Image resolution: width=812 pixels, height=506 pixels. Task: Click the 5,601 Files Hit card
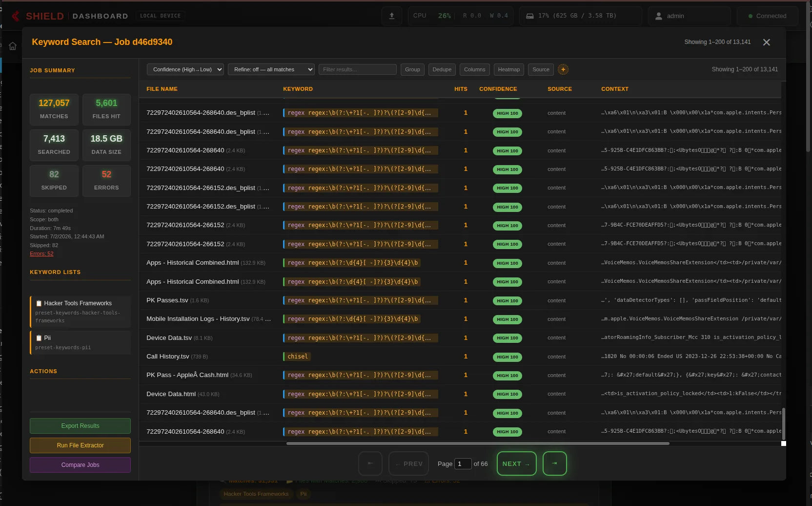click(106, 109)
